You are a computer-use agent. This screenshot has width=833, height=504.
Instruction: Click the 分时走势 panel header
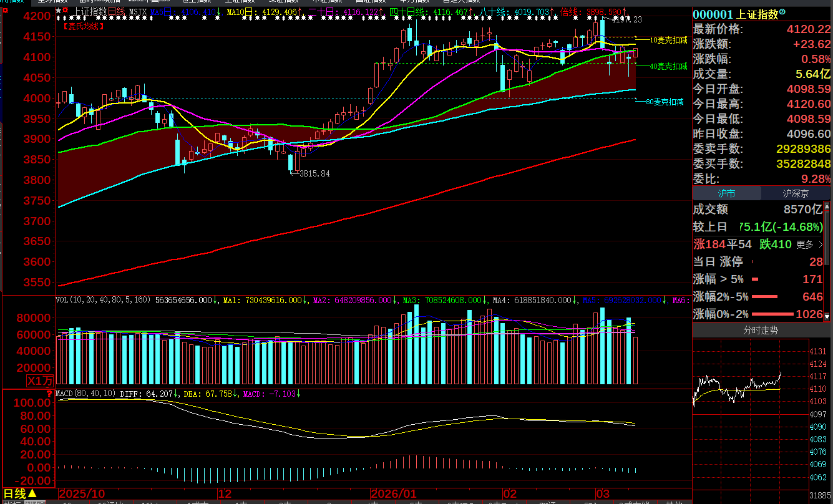tap(761, 331)
